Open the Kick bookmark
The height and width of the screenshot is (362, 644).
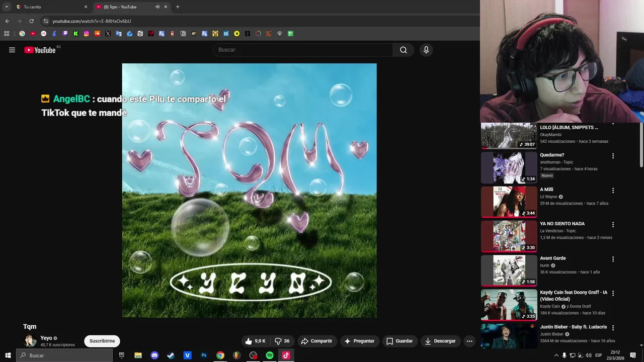75,34
